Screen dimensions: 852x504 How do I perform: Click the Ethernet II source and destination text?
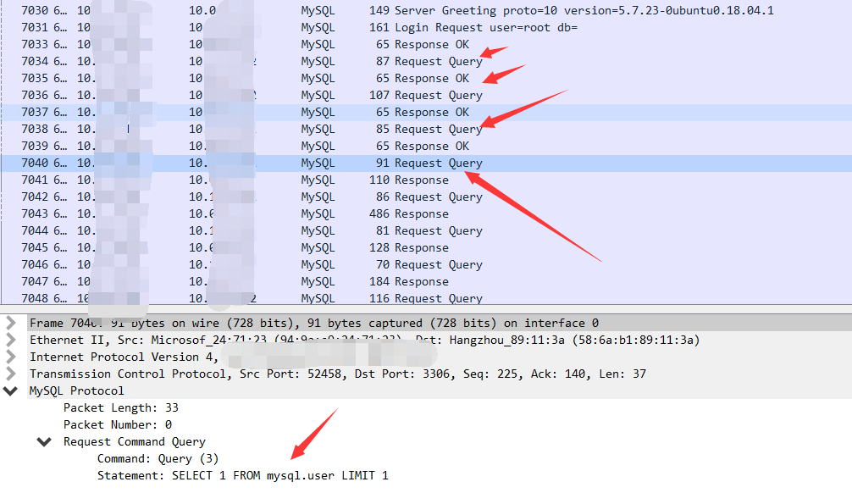(365, 340)
